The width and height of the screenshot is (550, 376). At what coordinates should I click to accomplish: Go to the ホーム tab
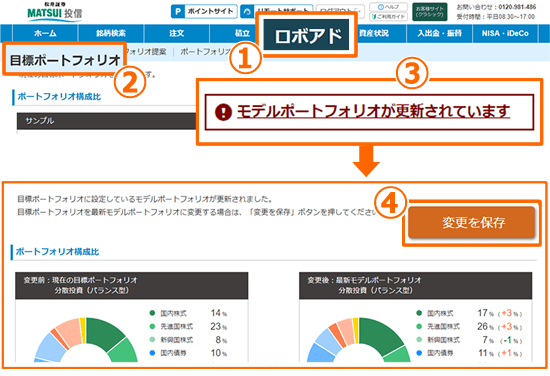click(45, 33)
